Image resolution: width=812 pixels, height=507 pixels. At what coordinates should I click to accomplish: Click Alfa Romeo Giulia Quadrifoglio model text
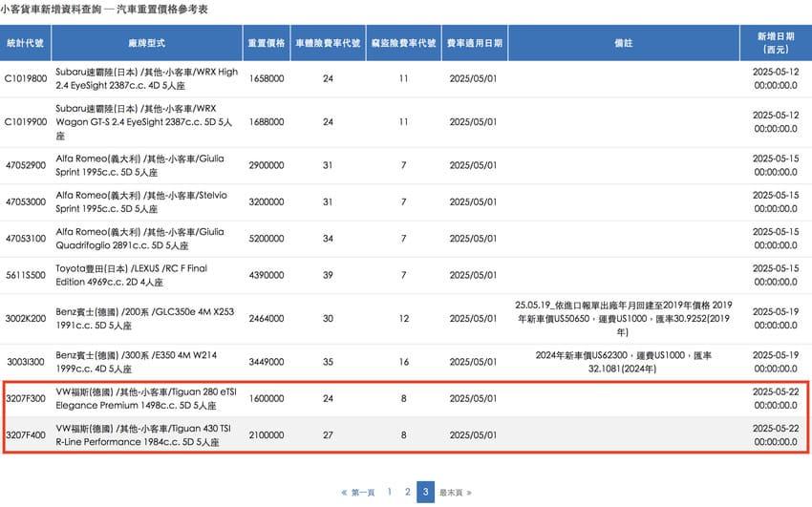[x=139, y=239]
